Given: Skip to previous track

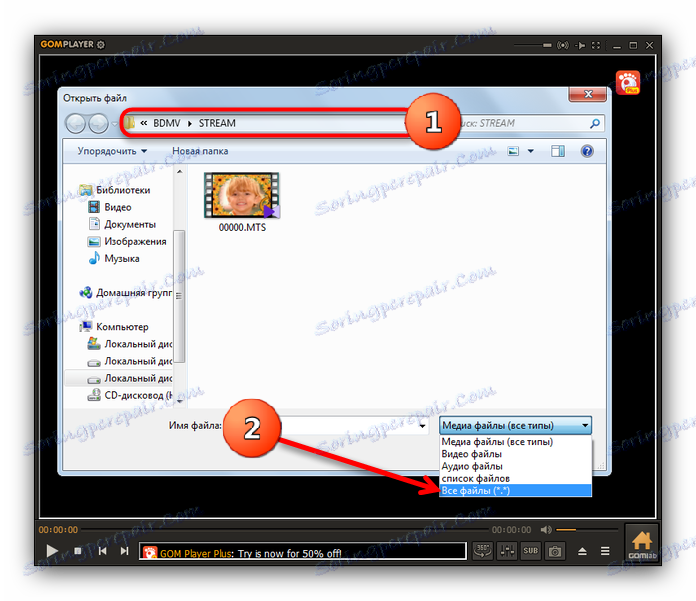Looking at the screenshot, I should tap(103, 551).
